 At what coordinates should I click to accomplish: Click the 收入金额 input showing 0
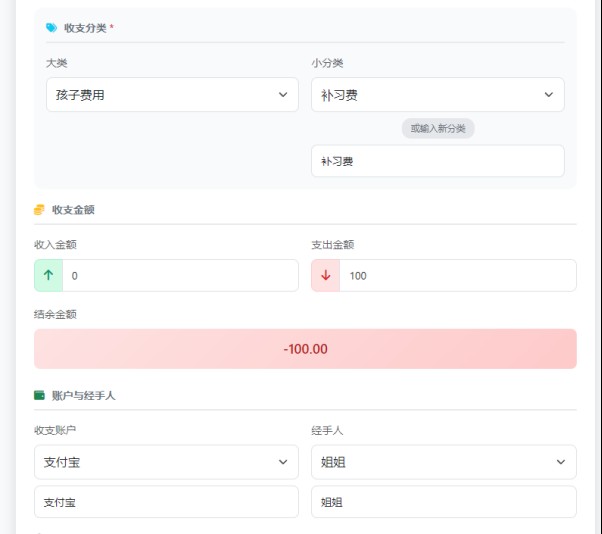(x=180, y=275)
